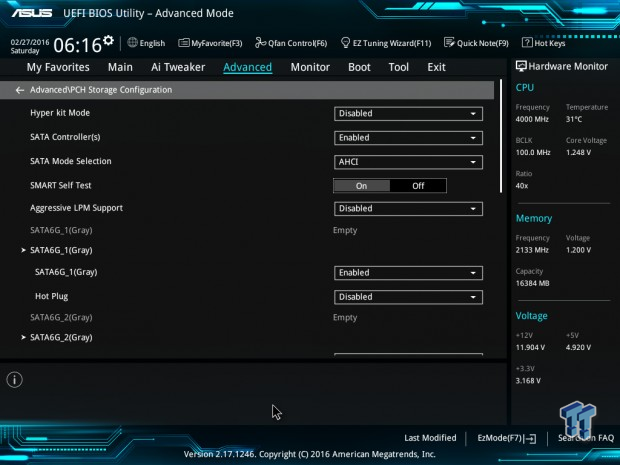
Task: Click the Aggressive LPM Support label
Action: coord(76,208)
